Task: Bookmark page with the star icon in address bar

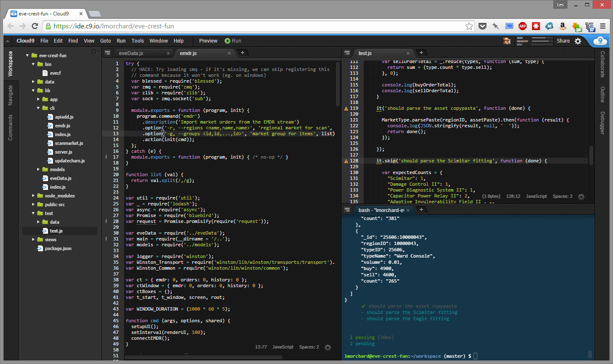Action: click(469, 26)
